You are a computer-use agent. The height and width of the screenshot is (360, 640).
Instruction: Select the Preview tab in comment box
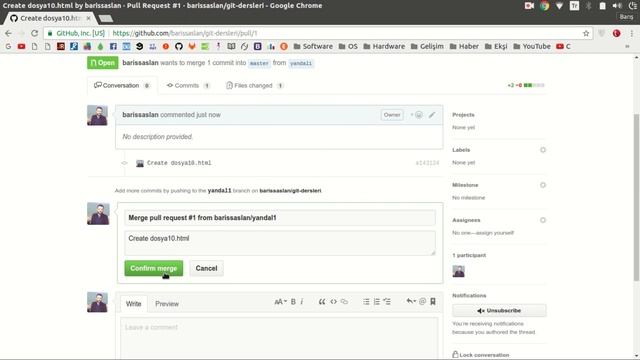[167, 304]
